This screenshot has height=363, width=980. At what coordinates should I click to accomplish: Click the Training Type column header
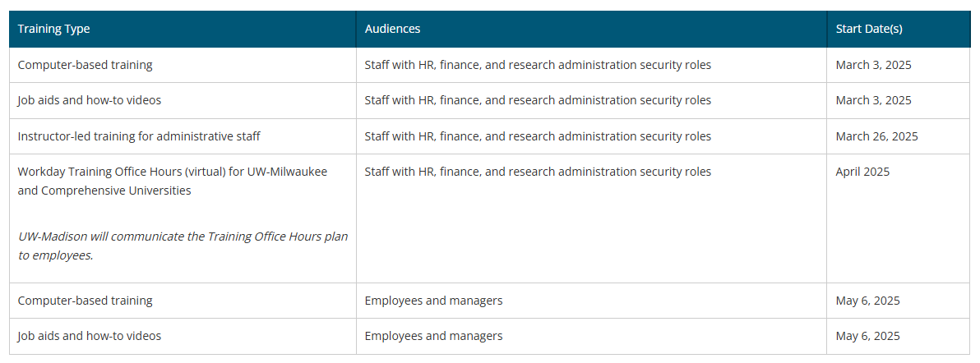(x=54, y=29)
